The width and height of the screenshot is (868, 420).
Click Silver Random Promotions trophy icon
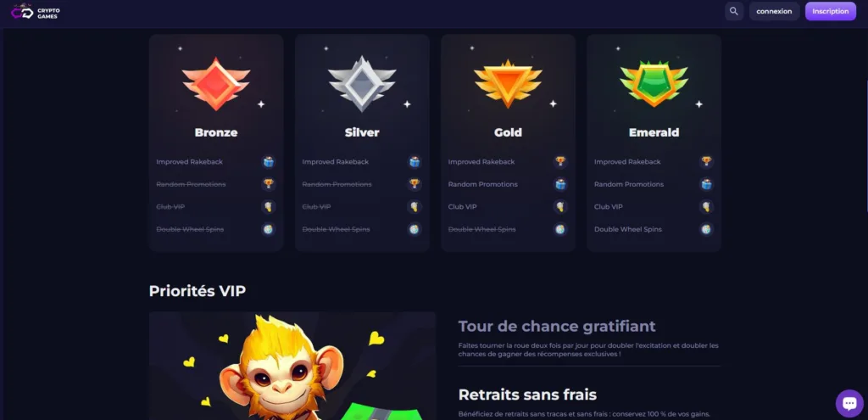pos(414,184)
